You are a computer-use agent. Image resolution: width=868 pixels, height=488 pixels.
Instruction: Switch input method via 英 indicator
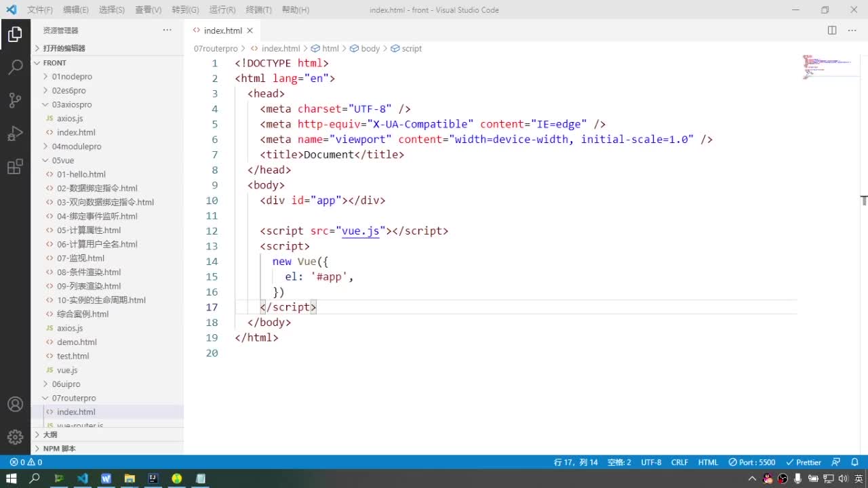(x=859, y=479)
